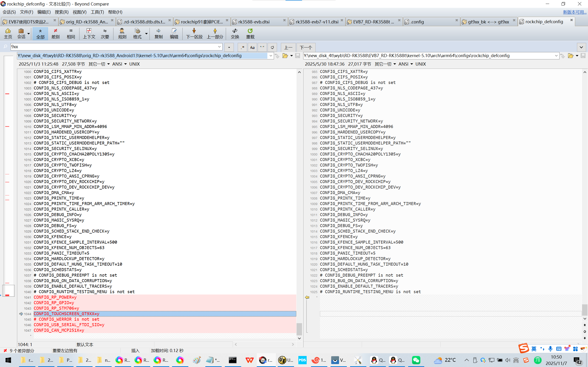Toggle regular expression search option
The width and height of the screenshot is (588, 367).
click(243, 47)
